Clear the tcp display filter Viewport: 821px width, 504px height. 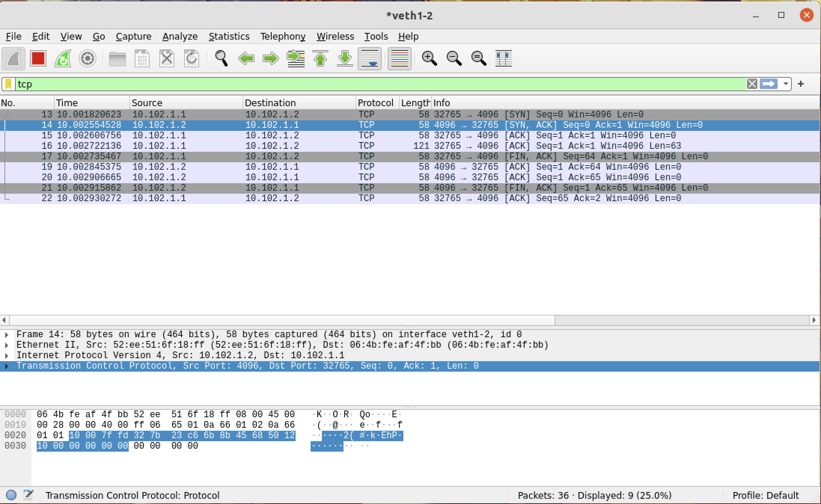click(x=752, y=84)
